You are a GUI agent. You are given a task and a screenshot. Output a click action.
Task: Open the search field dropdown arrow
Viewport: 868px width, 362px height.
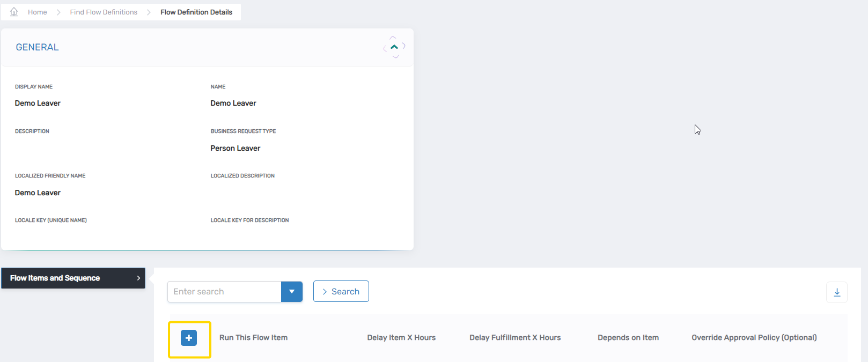(x=291, y=292)
